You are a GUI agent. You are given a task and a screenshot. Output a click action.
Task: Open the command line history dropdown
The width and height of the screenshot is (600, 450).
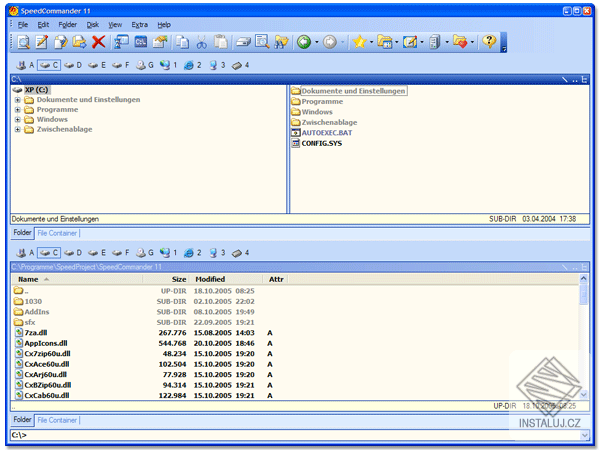(x=584, y=435)
